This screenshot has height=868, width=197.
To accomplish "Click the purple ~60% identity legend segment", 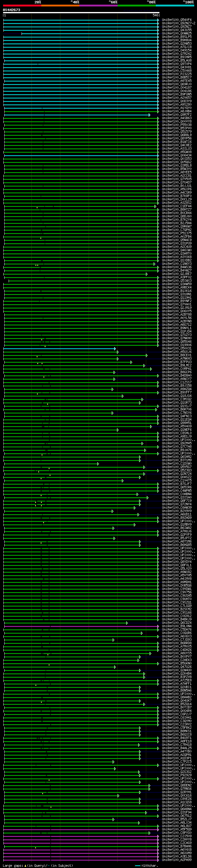I will pos(99,6).
